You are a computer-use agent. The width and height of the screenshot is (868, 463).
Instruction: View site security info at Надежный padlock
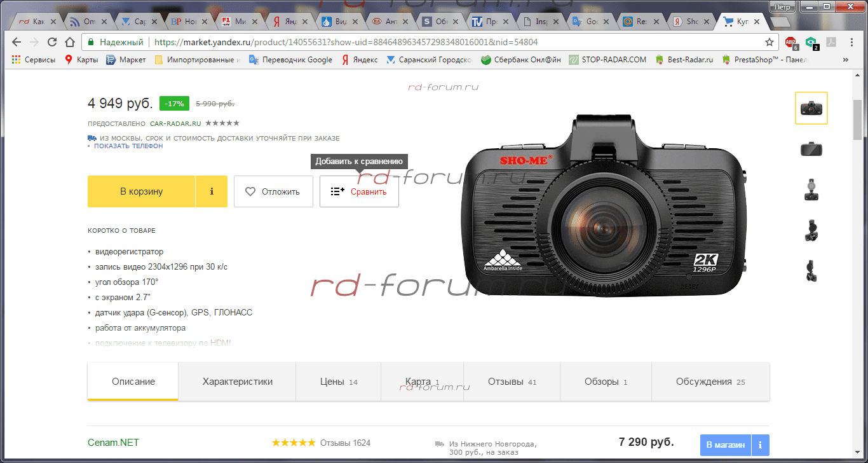(x=115, y=42)
